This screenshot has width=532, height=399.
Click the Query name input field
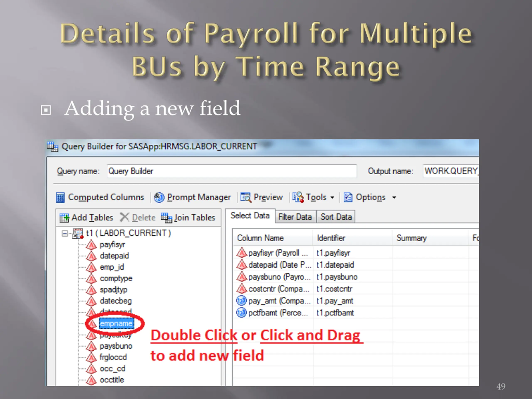tap(232, 171)
